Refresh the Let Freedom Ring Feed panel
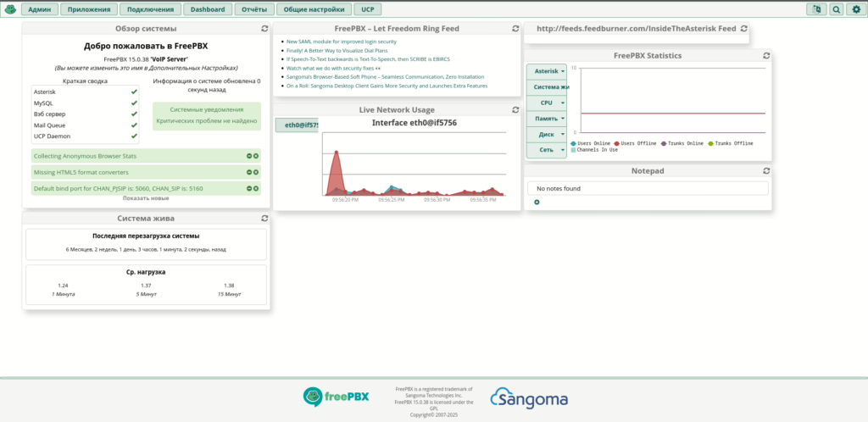868x422 pixels. pyautogui.click(x=515, y=28)
